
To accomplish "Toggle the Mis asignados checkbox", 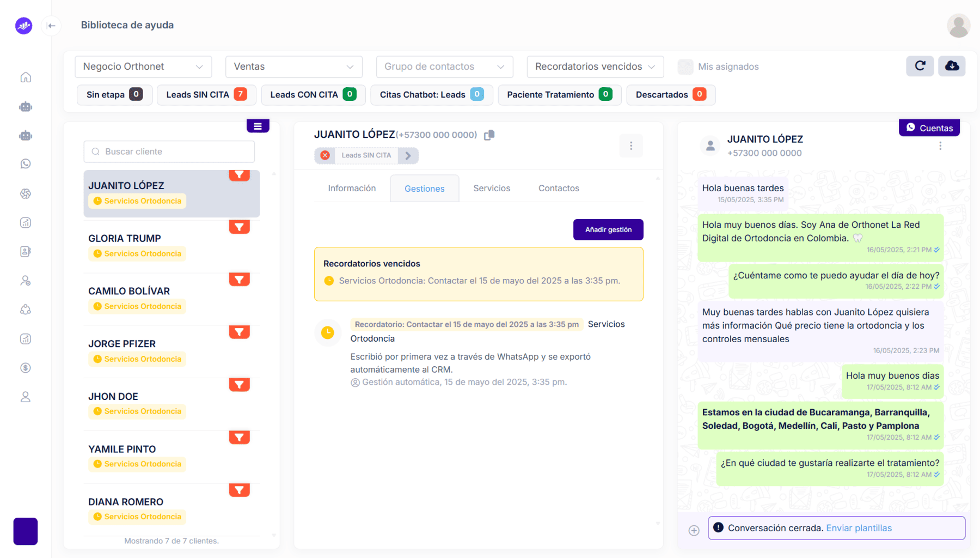I will (685, 66).
